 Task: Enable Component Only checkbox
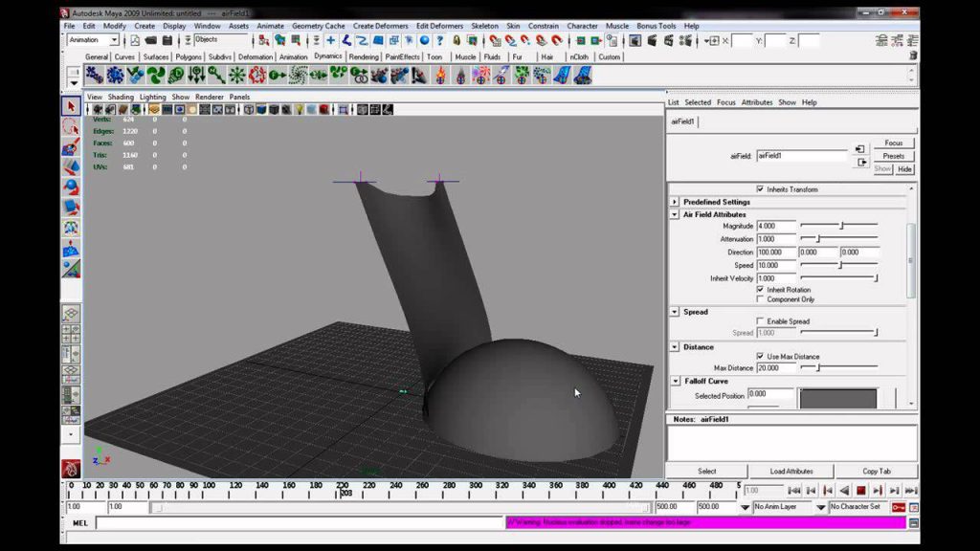[760, 299]
